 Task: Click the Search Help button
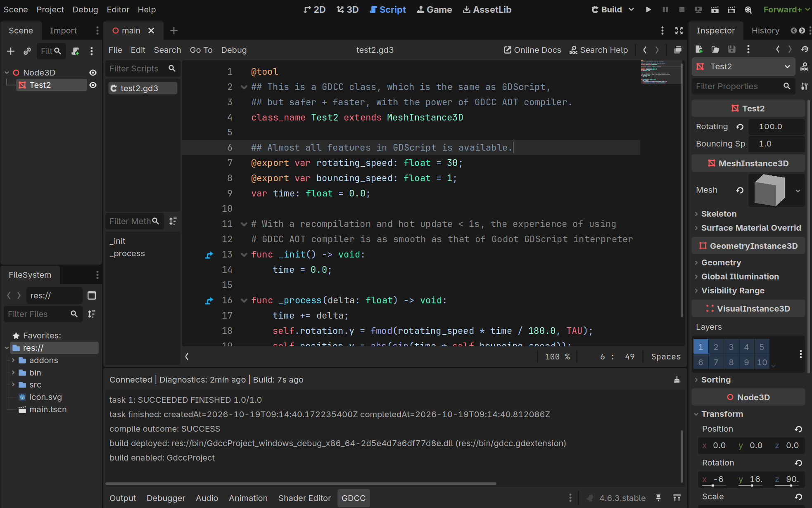click(599, 50)
